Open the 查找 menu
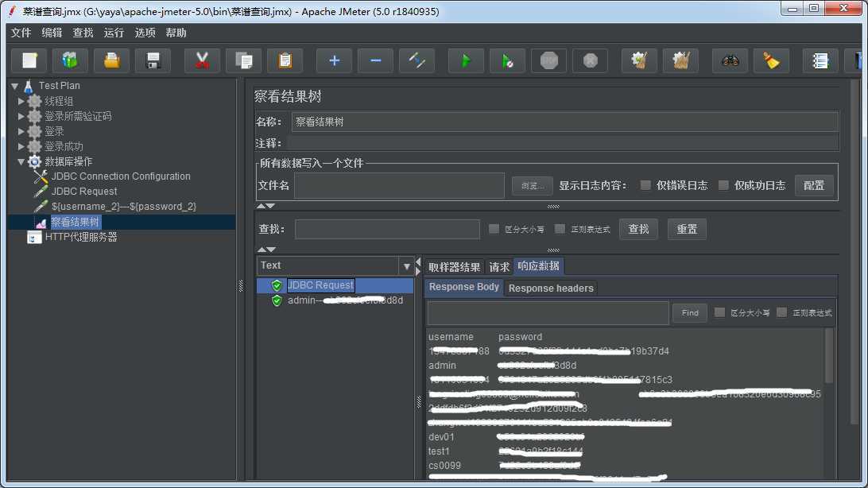The width and height of the screenshot is (868, 488). tap(83, 33)
